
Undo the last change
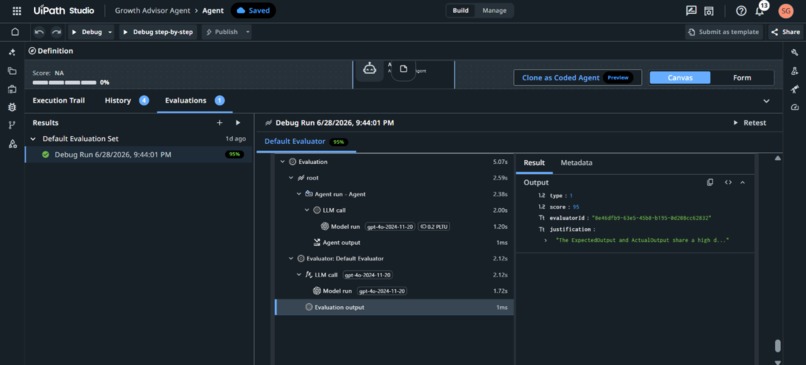pos(40,32)
